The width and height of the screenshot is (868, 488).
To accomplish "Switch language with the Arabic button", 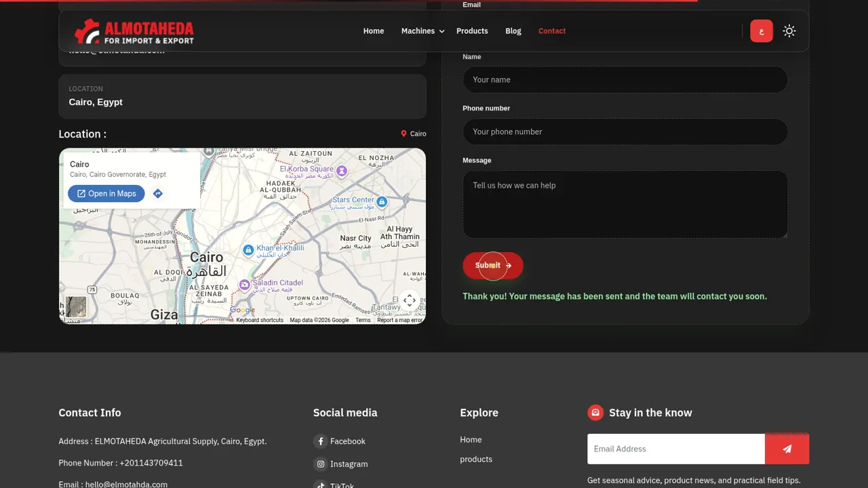I will pyautogui.click(x=762, y=31).
